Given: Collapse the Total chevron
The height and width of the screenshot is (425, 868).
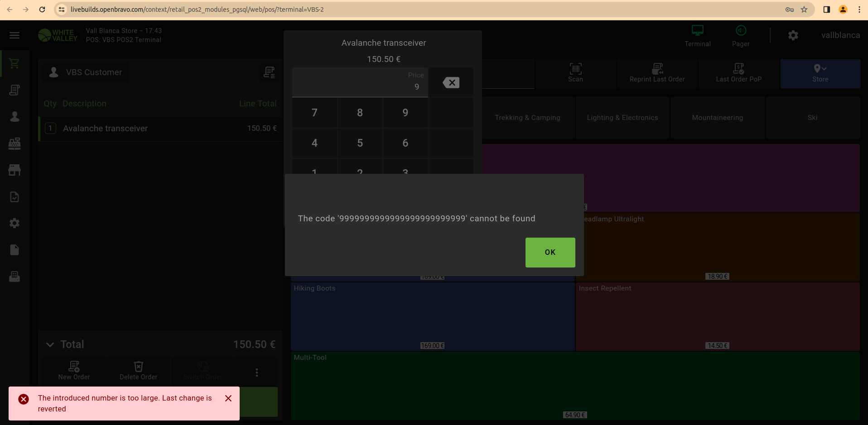Looking at the screenshot, I should (x=50, y=345).
